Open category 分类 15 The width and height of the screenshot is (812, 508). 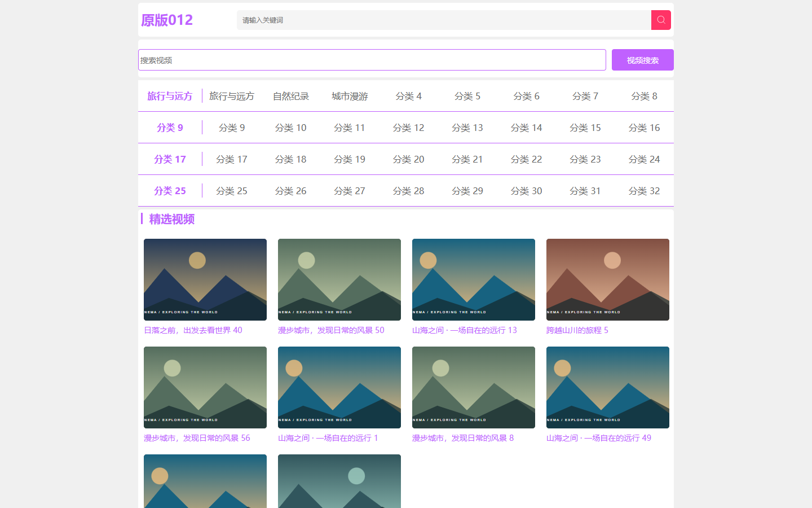(585, 128)
